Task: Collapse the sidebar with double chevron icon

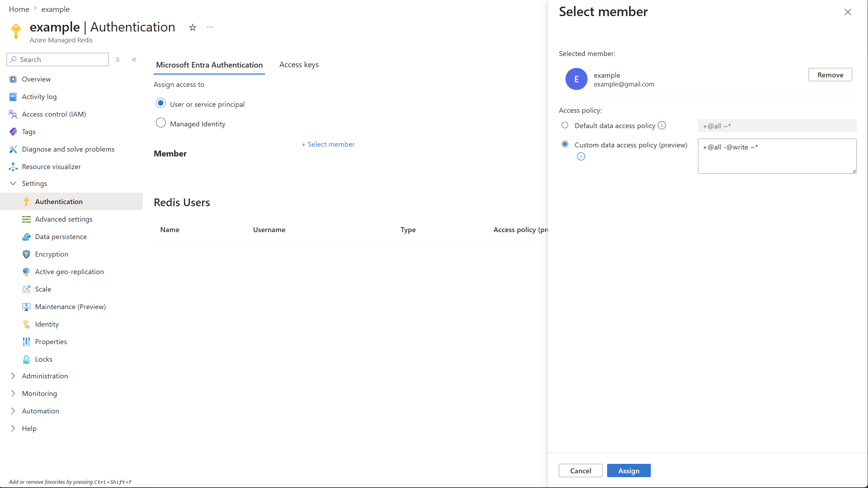Action: coord(134,60)
